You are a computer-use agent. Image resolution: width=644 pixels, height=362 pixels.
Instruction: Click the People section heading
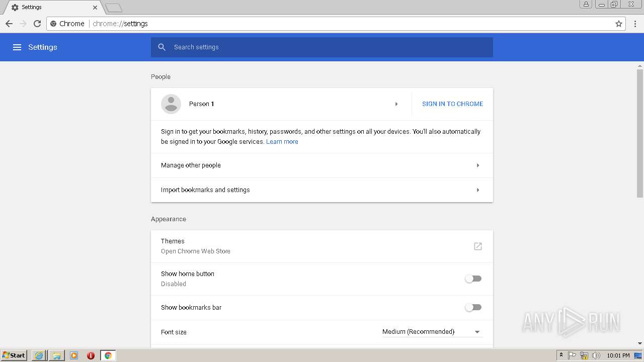point(160,77)
